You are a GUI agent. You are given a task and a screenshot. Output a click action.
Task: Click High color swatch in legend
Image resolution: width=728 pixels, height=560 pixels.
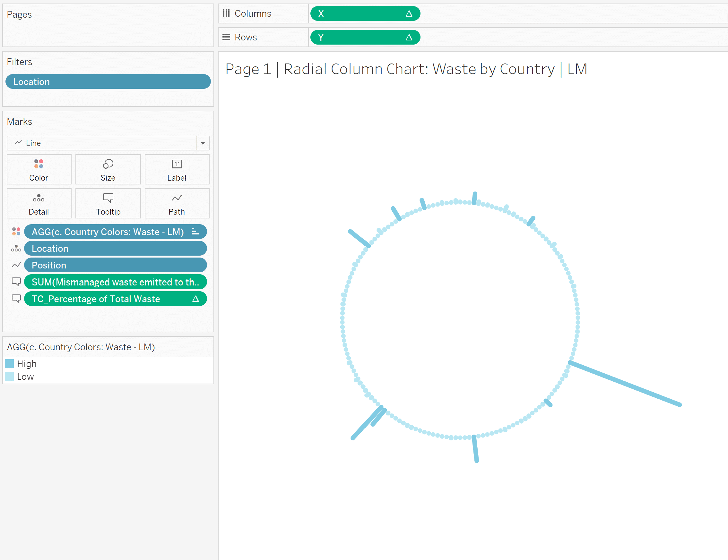13,363
